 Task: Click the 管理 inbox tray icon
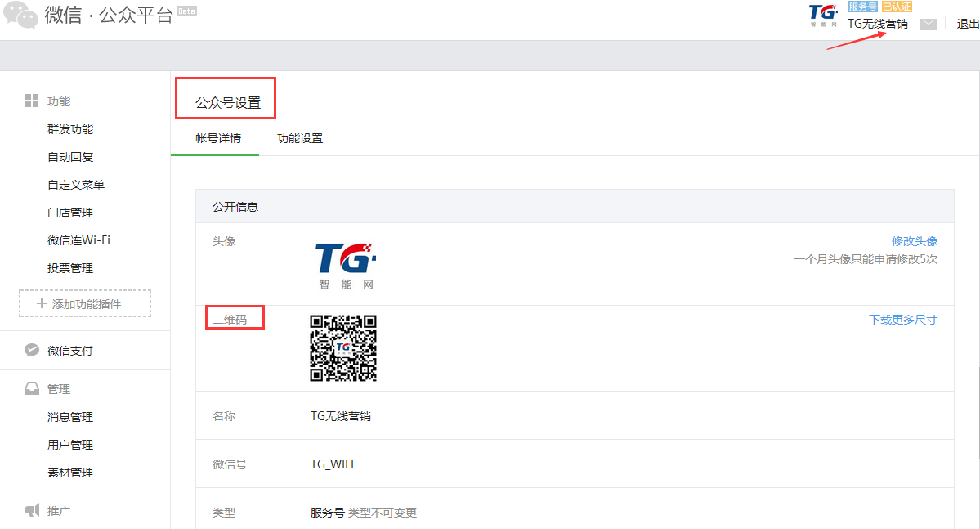32,389
